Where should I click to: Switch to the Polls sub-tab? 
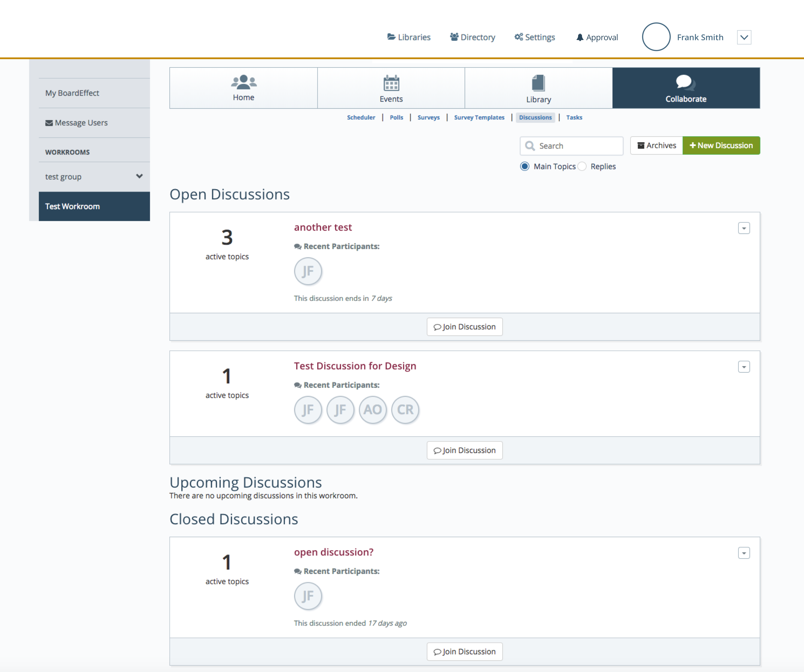point(396,117)
